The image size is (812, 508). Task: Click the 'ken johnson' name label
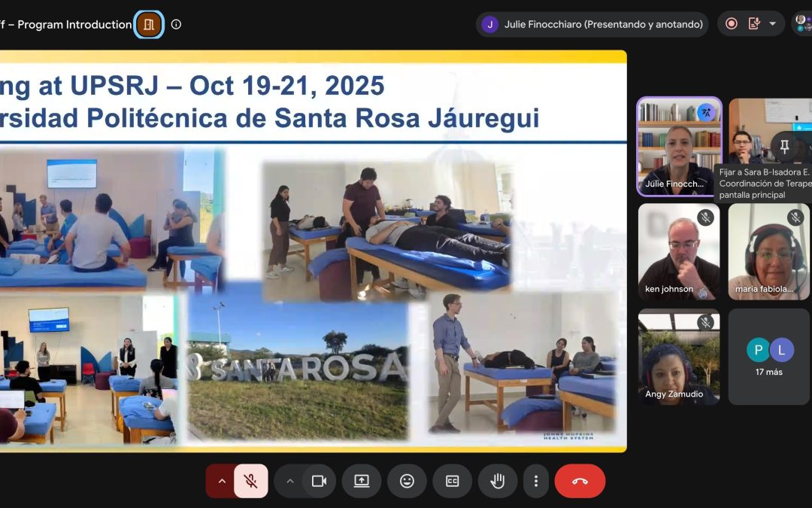click(x=669, y=289)
